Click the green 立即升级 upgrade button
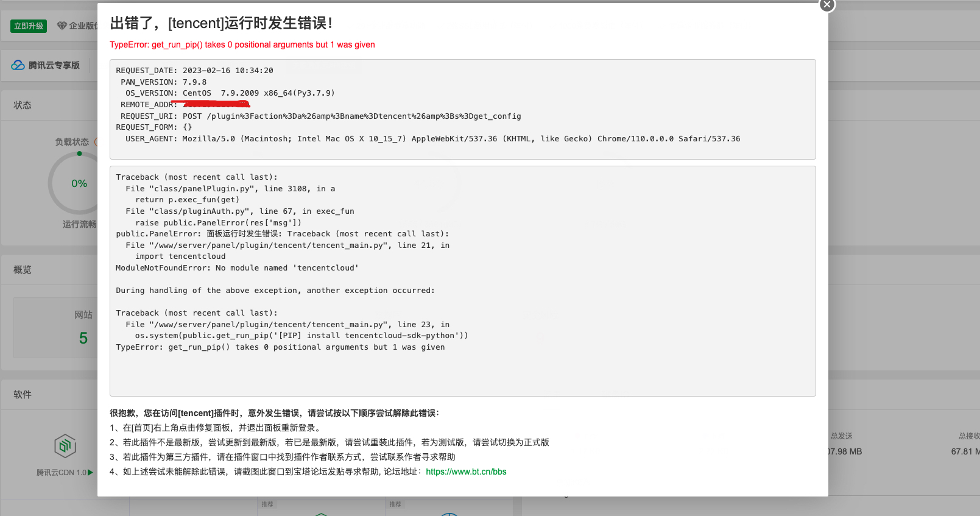The width and height of the screenshot is (980, 516). pos(29,26)
